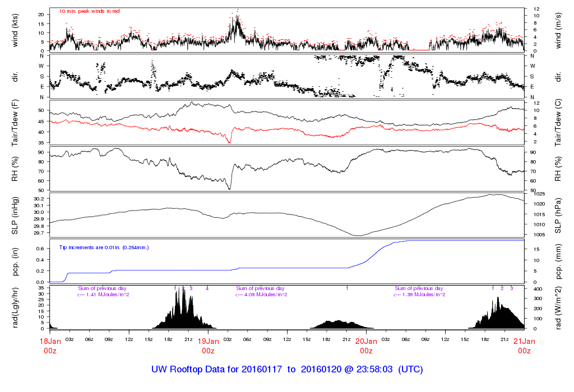Click the "18Jan" date label
The width and height of the screenshot is (574, 392).
click(x=50, y=342)
